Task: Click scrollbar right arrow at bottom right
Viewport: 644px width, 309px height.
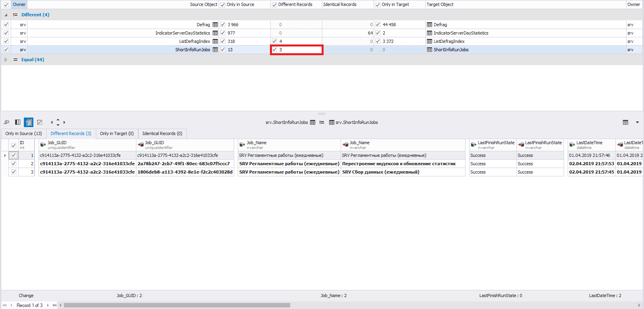Action: tap(639, 305)
